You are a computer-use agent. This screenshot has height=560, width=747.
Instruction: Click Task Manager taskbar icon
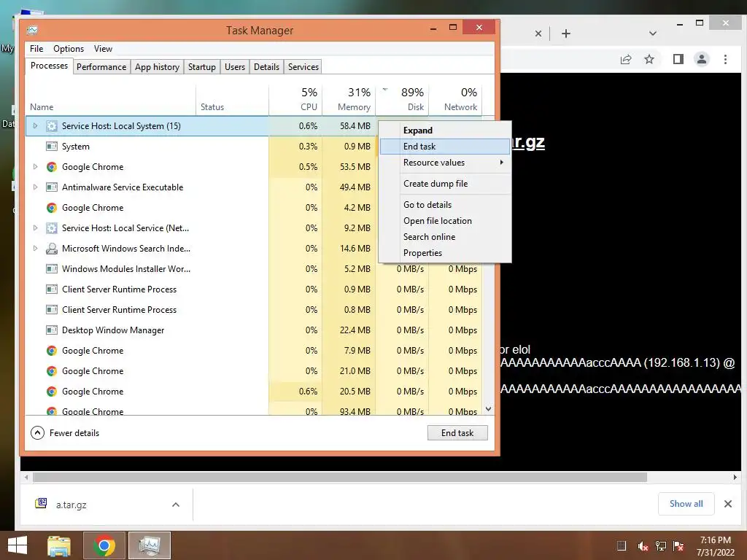coord(149,545)
